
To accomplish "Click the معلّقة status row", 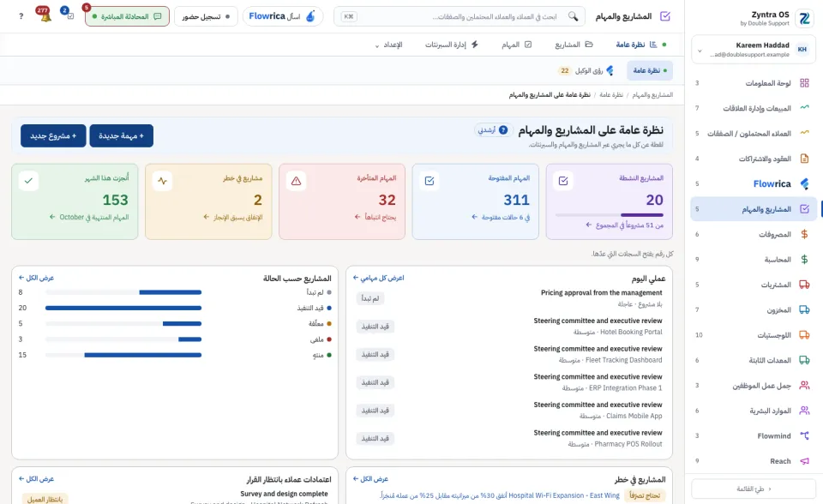I will pyautogui.click(x=175, y=323).
